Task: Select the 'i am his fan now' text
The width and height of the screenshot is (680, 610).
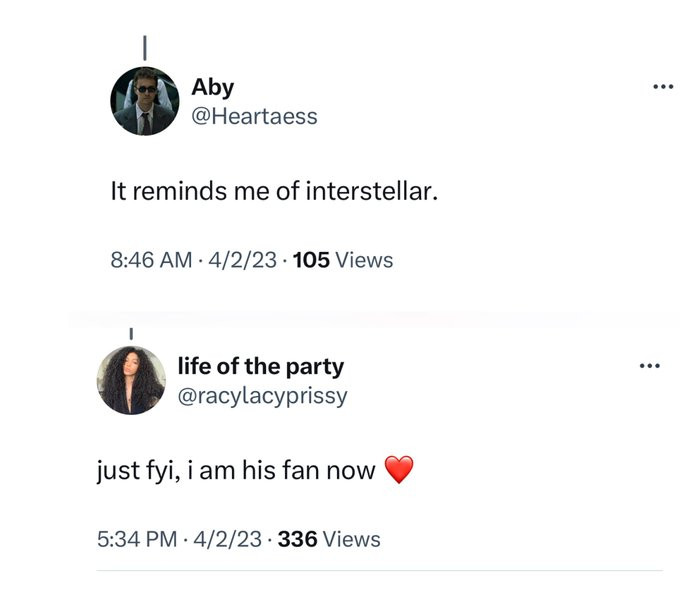Action: (x=281, y=470)
